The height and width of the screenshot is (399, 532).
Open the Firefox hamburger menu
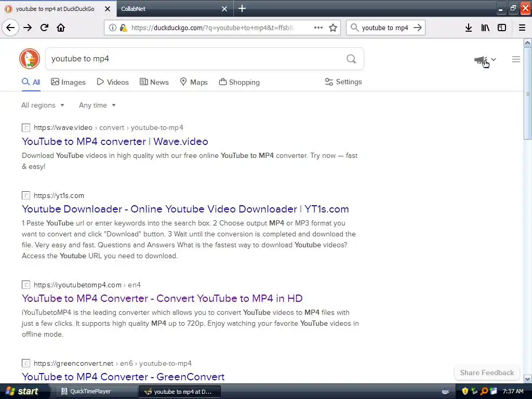point(522,28)
